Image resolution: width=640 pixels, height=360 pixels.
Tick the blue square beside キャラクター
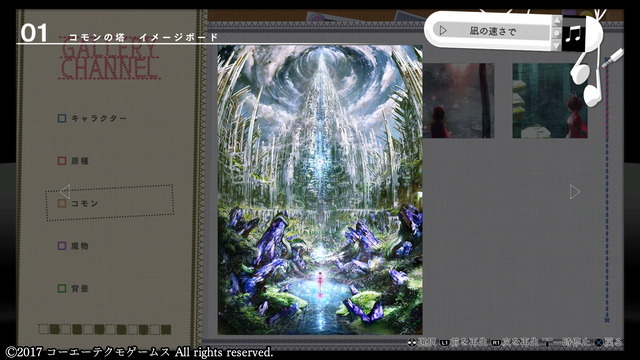62,118
